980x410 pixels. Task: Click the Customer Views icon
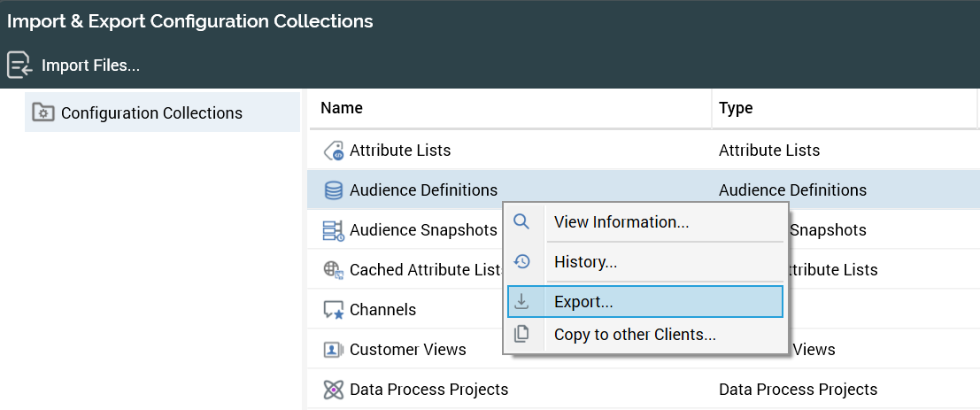tap(334, 350)
